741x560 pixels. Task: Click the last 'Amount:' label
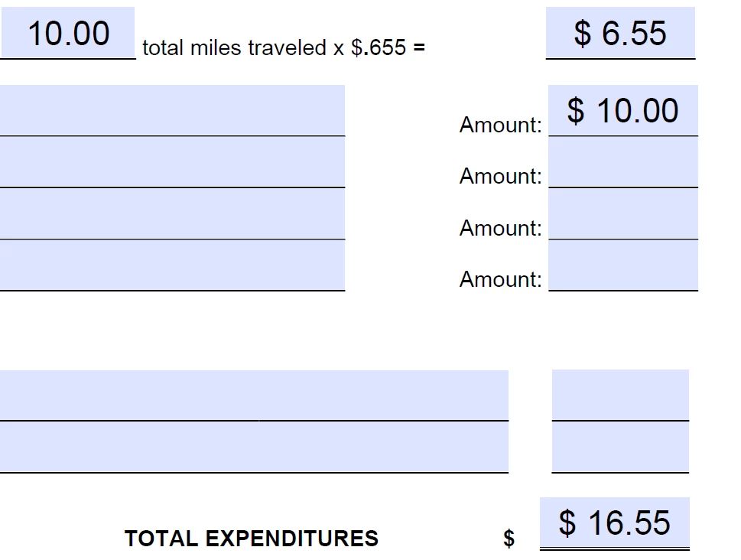(500, 279)
